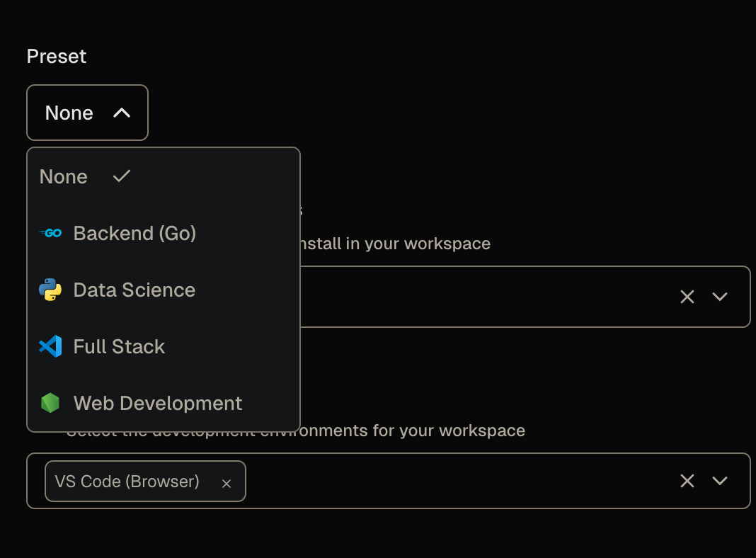
Task: Focus the development environments multi-select field
Action: 389,481
